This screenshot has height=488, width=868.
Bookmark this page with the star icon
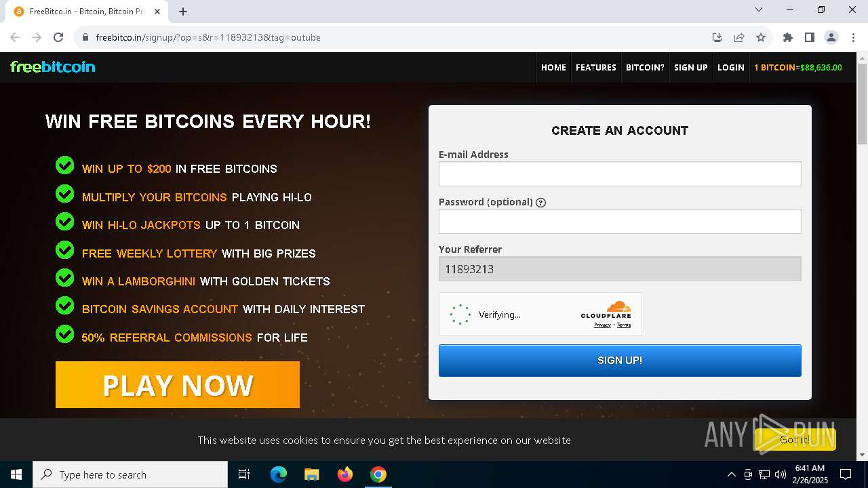761,37
